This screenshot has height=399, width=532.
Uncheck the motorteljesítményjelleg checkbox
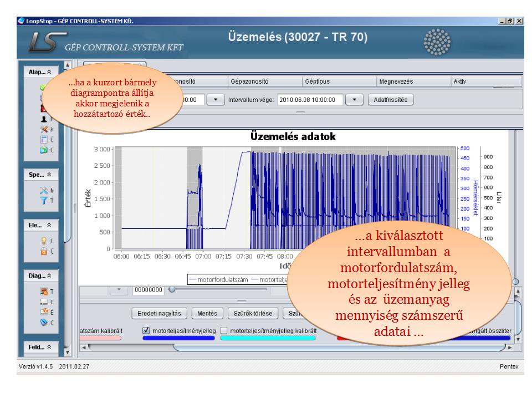(147, 330)
